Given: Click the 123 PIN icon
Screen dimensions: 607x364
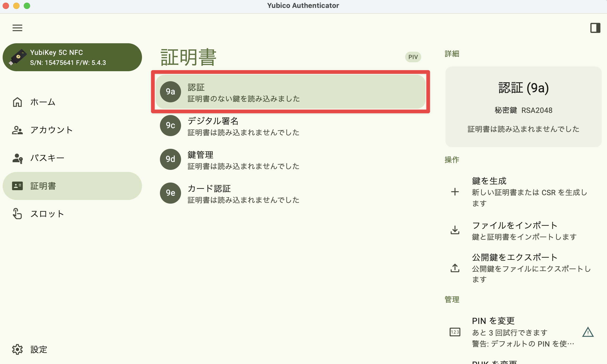Looking at the screenshot, I should point(455,332).
